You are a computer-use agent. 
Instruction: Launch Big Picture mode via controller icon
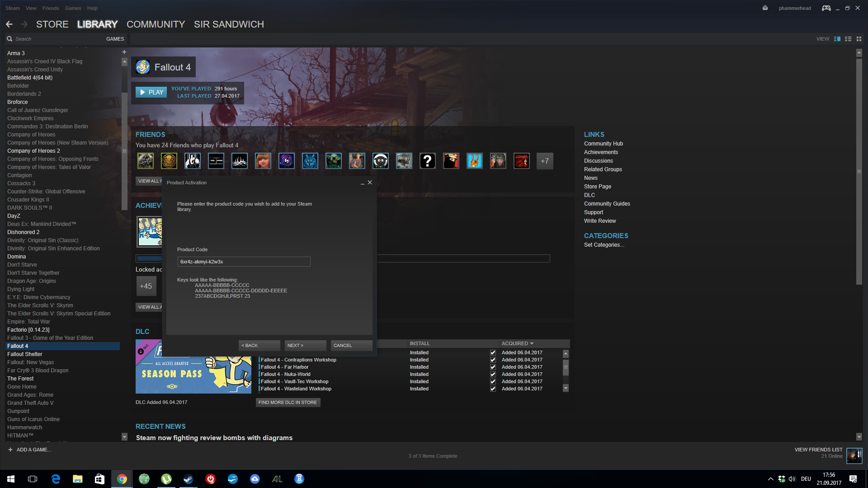click(826, 8)
